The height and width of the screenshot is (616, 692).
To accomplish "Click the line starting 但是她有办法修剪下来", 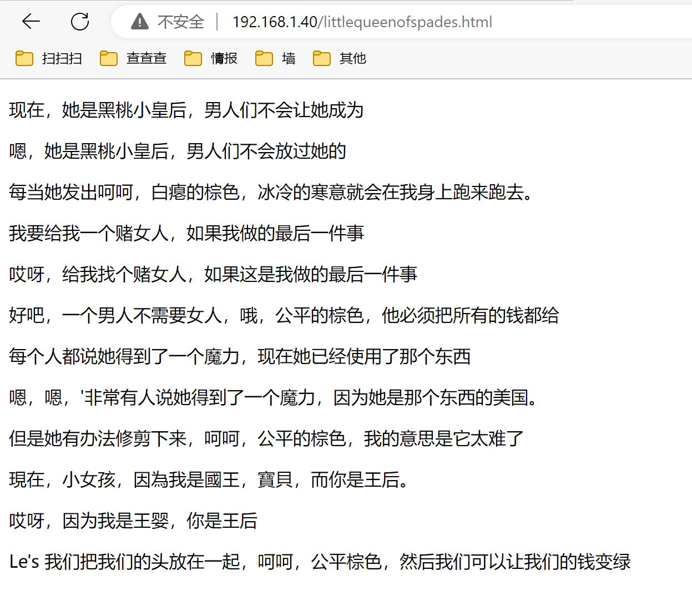I will click(266, 438).
